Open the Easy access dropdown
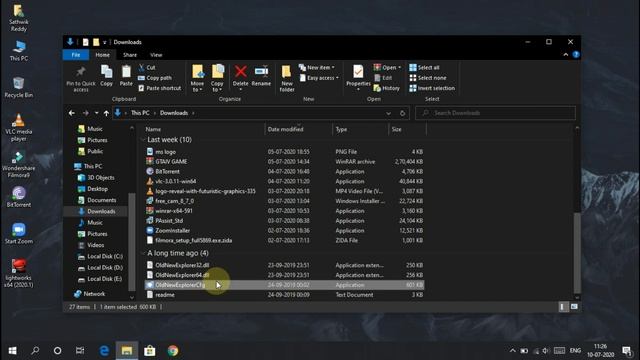 [x=319, y=78]
